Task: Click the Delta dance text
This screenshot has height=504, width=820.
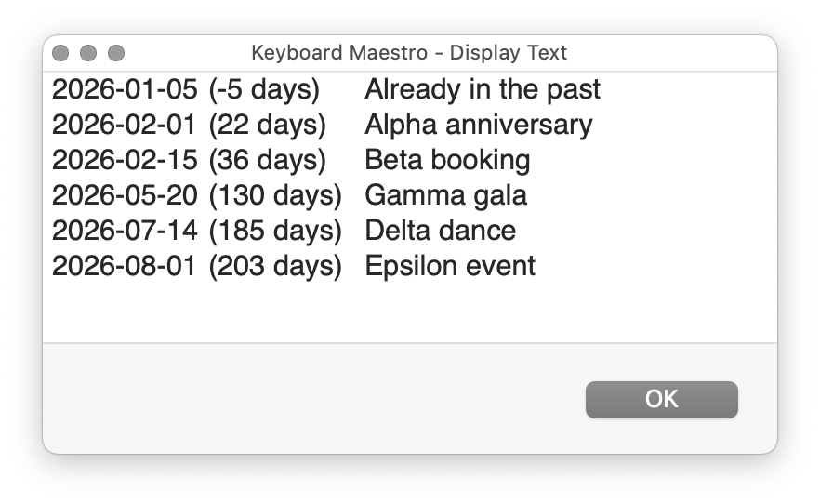Action: [x=440, y=232]
